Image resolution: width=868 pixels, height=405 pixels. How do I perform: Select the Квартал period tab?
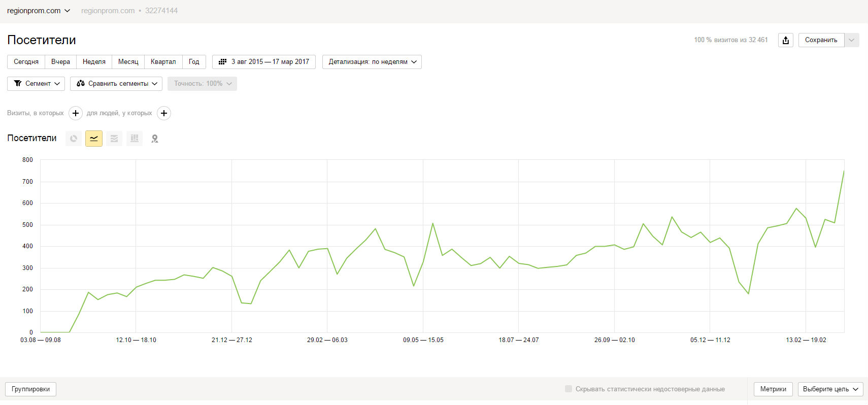163,62
